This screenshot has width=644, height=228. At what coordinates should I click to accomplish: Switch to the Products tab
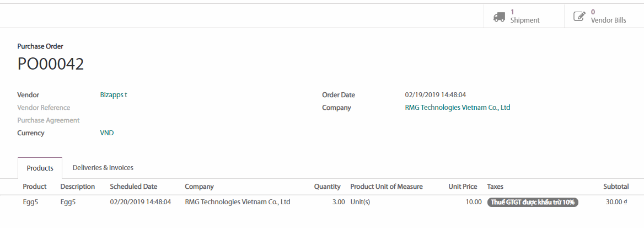pyautogui.click(x=40, y=168)
